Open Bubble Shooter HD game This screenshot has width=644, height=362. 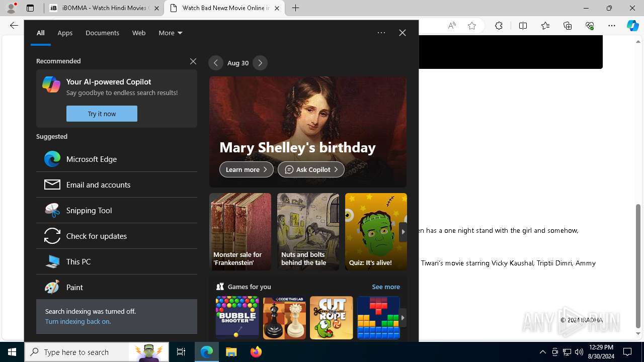tap(237, 318)
